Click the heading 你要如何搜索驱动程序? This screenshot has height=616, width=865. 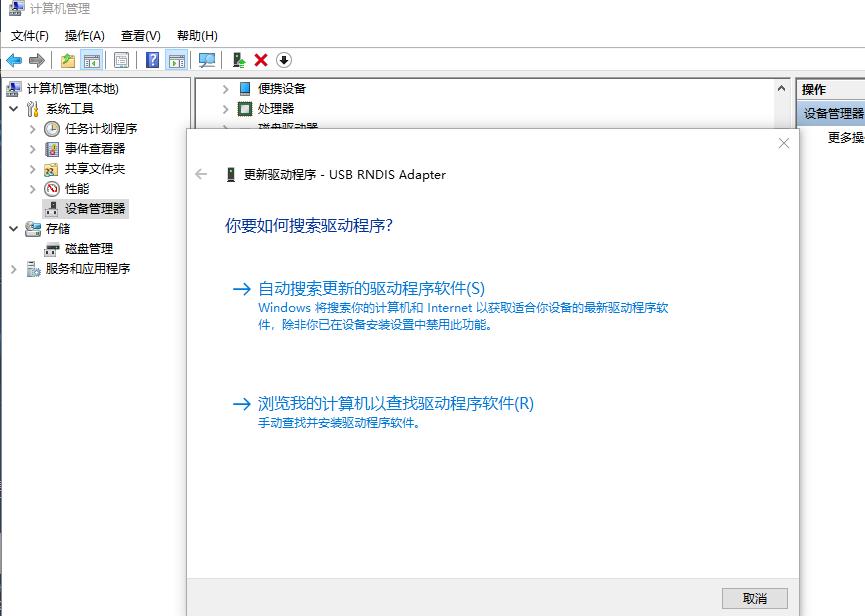308,226
